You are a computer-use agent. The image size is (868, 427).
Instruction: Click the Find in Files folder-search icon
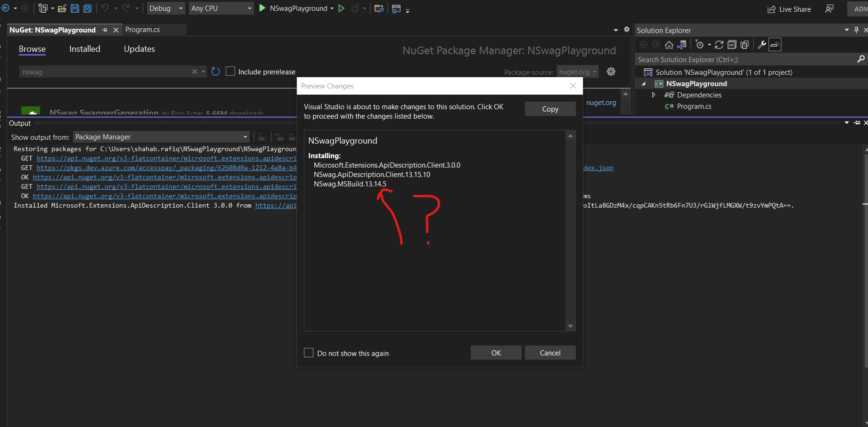click(x=379, y=8)
